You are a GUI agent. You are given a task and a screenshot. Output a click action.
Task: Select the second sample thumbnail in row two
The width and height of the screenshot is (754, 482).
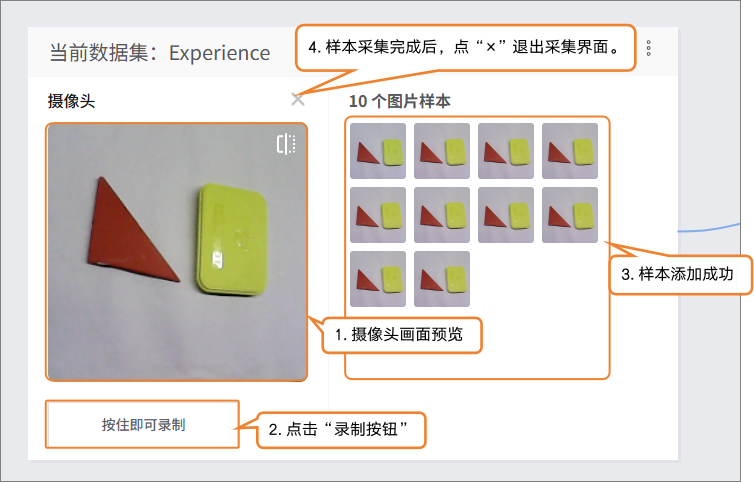tap(442, 215)
